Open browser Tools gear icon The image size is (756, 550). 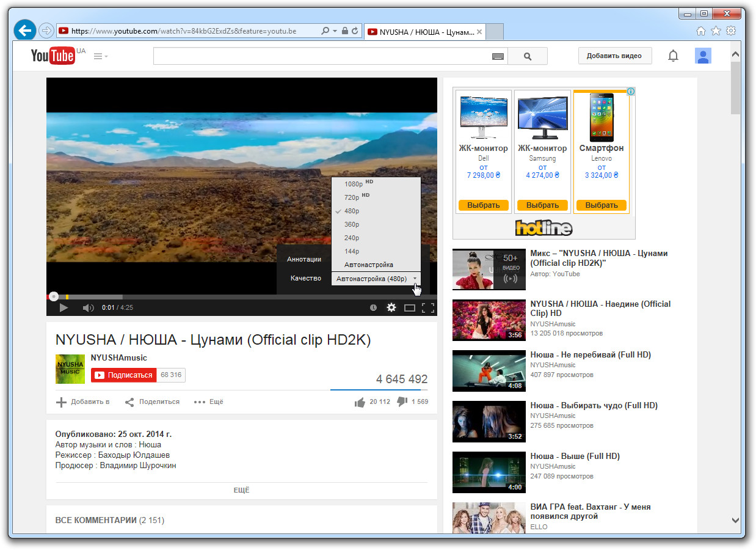pos(730,31)
